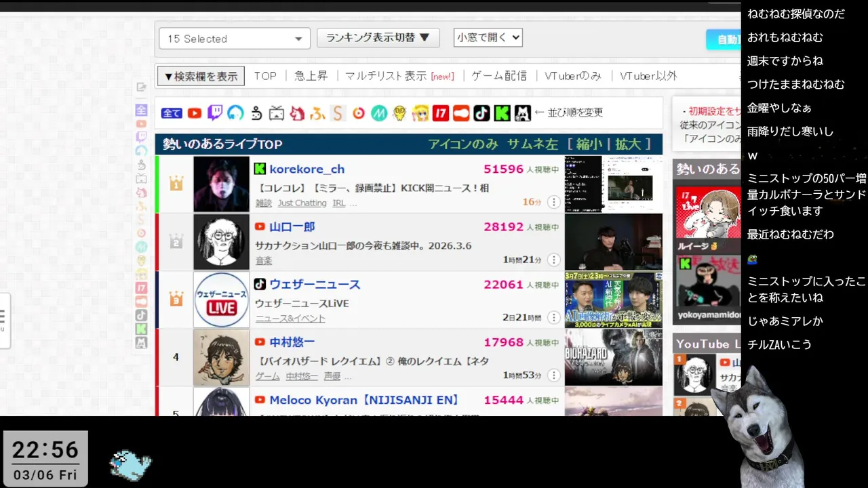
Task: Open the options menu for ウェザーニュース row
Action: 553,317
